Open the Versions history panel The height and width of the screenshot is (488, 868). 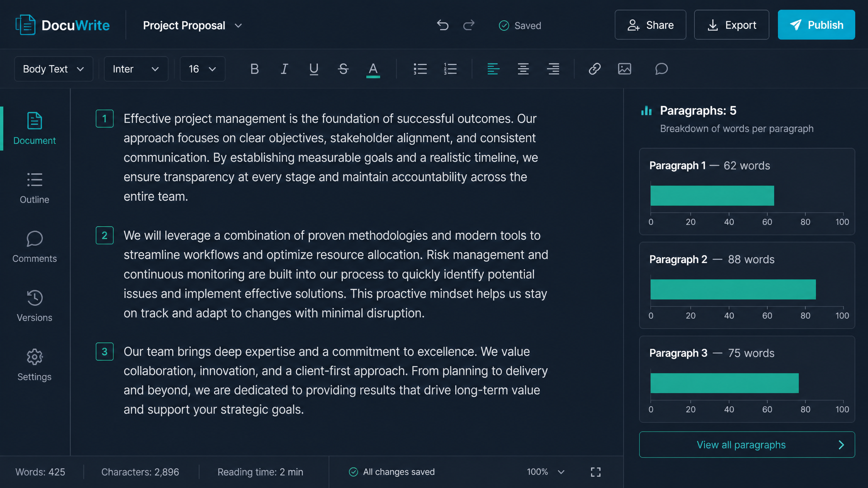35,306
